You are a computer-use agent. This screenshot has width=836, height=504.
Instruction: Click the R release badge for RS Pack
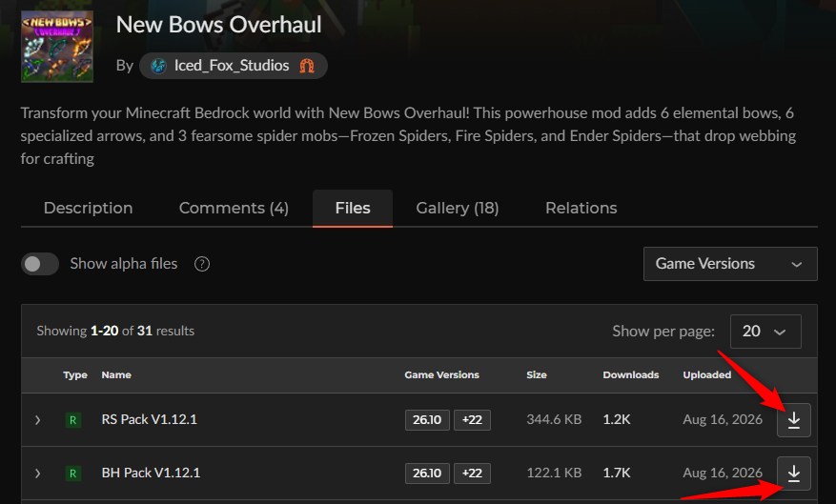[x=73, y=420]
